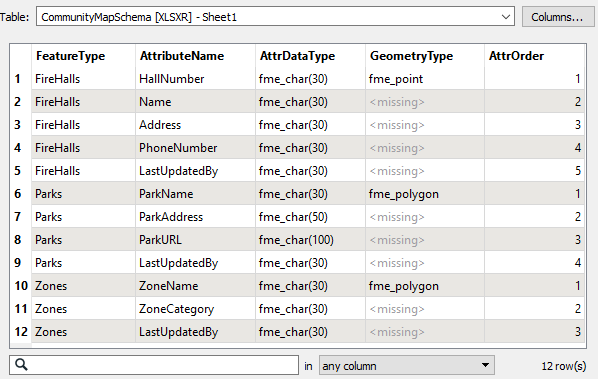This screenshot has height=379, width=598.
Task: Select Parks cell in row 8
Action: 84,239
